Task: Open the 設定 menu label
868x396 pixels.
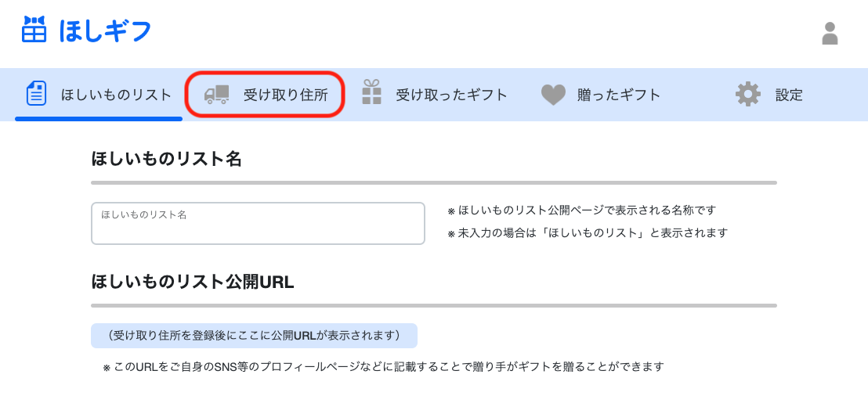Action: coord(789,95)
